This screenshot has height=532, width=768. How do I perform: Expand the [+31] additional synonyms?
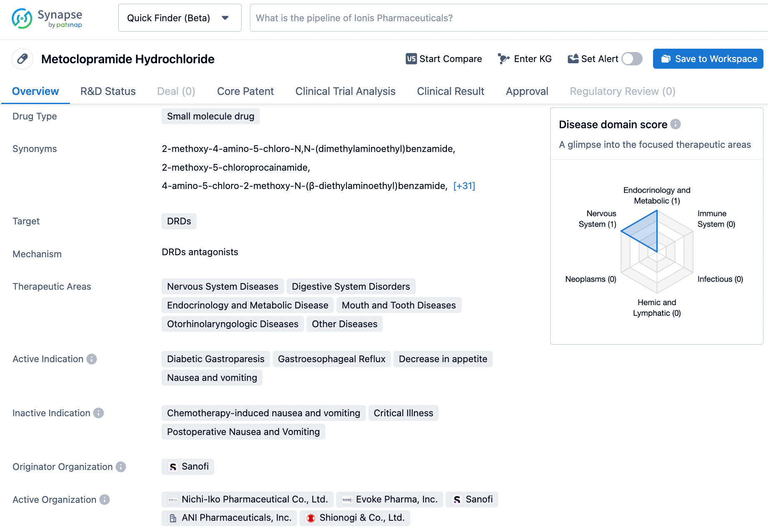(464, 186)
